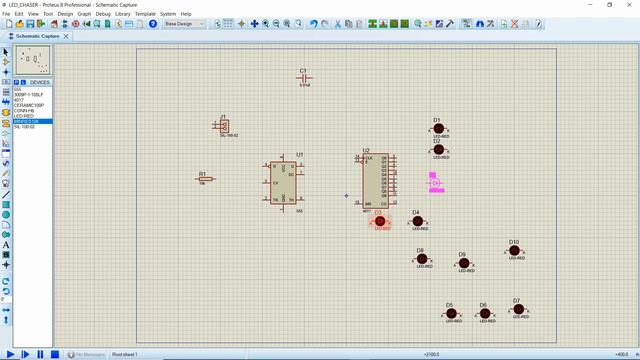
Task: Open the Template menu
Action: [145, 14]
